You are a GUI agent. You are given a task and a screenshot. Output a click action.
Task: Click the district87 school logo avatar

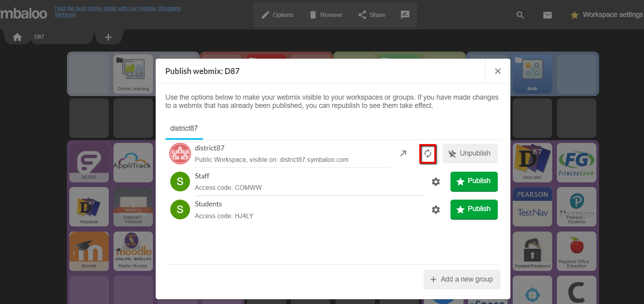click(180, 154)
